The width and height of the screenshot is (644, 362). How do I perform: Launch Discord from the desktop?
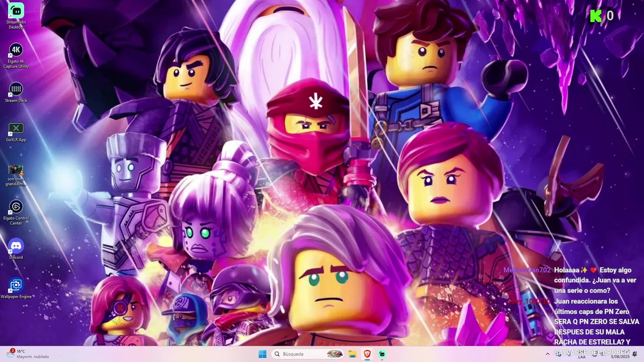[x=16, y=249]
